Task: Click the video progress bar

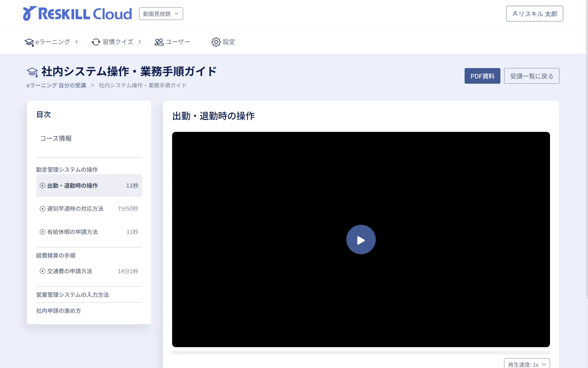Action: click(x=361, y=353)
